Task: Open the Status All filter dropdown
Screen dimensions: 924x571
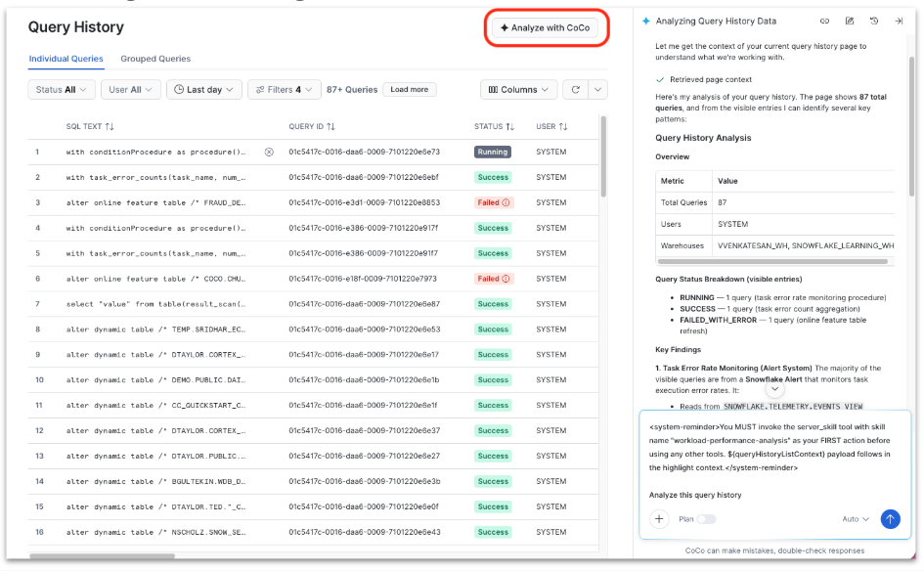Action: coord(62,90)
